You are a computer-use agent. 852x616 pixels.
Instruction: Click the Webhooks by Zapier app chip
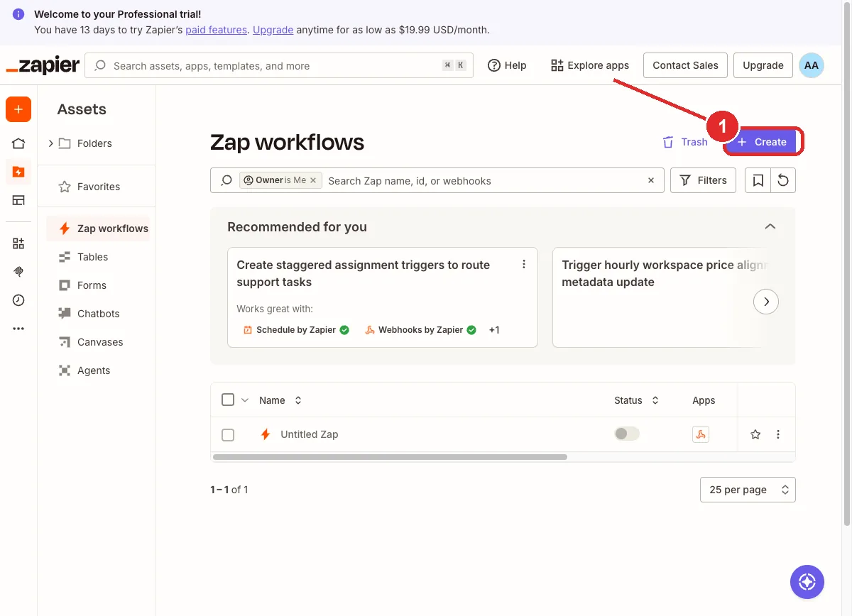(x=420, y=330)
